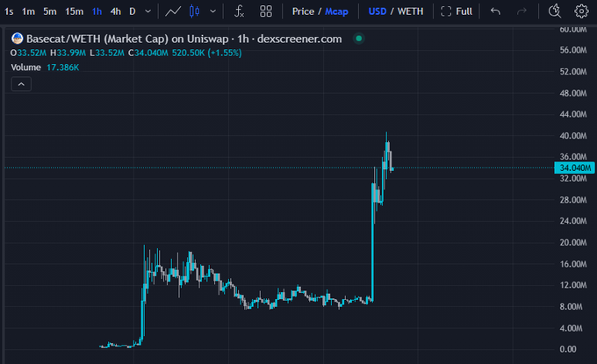Image resolution: width=597 pixels, height=364 pixels.
Task: Undo the last chart action
Action: (495, 11)
